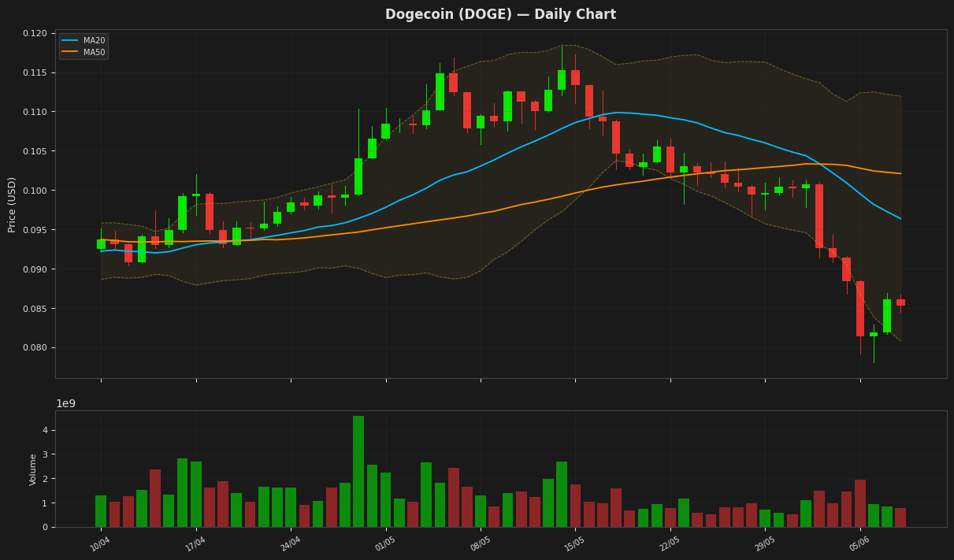Click the 08/05 date label
Image resolution: width=954 pixels, height=560 pixels.
pyautogui.click(x=481, y=543)
